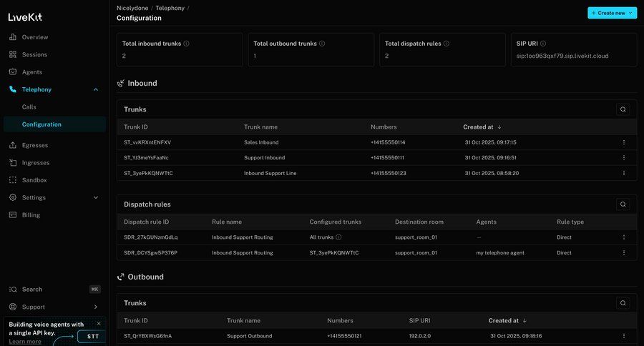This screenshot has width=644, height=346.
Task: Open Egresses via its upload icon
Action: tap(13, 145)
